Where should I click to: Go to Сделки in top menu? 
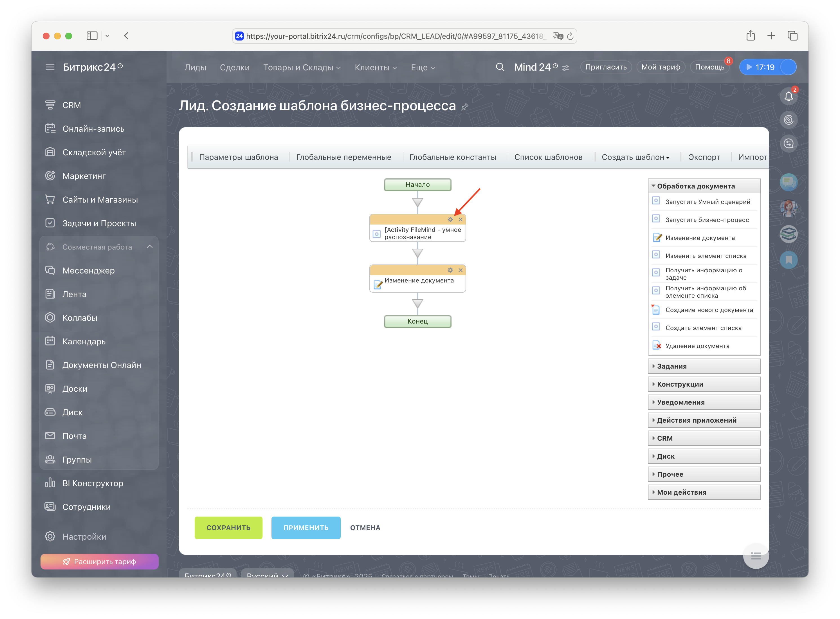235,68
